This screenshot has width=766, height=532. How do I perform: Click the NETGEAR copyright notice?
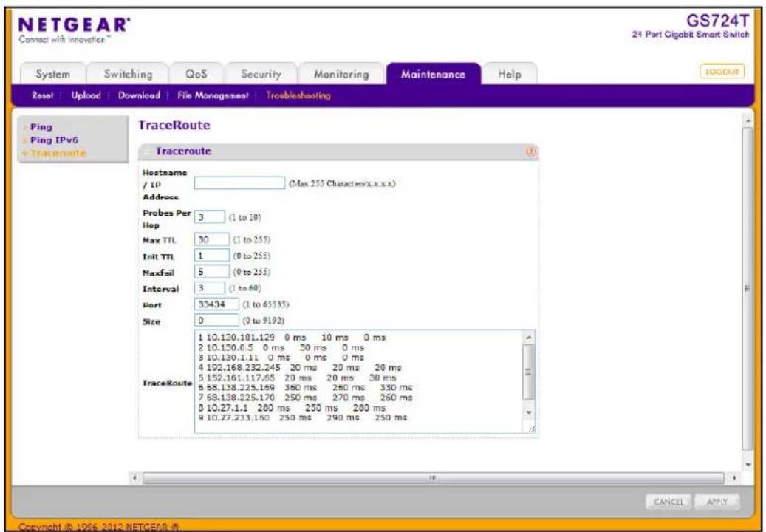coord(99,527)
